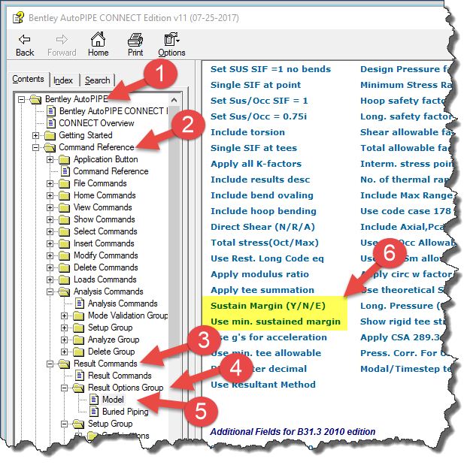Expand the Getting Started folder
Image resolution: width=476 pixels, height=468 pixels.
[x=36, y=135]
